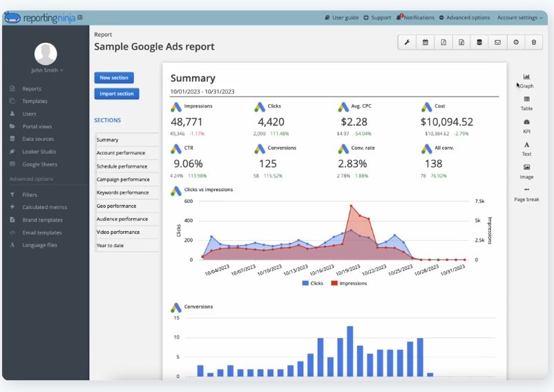Insert a Page break
554x392 pixels.
coord(526,195)
